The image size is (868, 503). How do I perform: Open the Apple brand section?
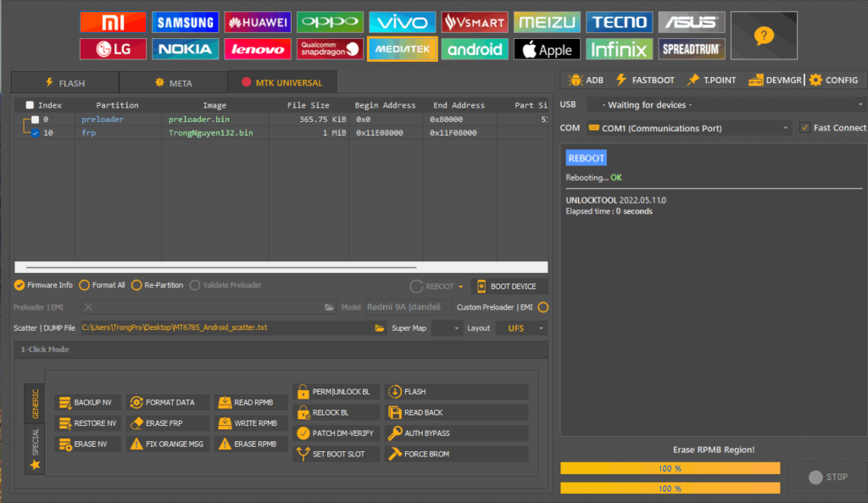[547, 49]
